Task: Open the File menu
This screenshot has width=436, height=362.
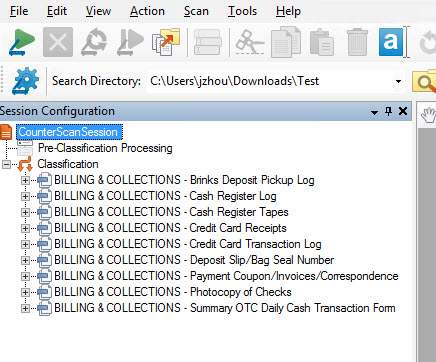Action: 19,11
